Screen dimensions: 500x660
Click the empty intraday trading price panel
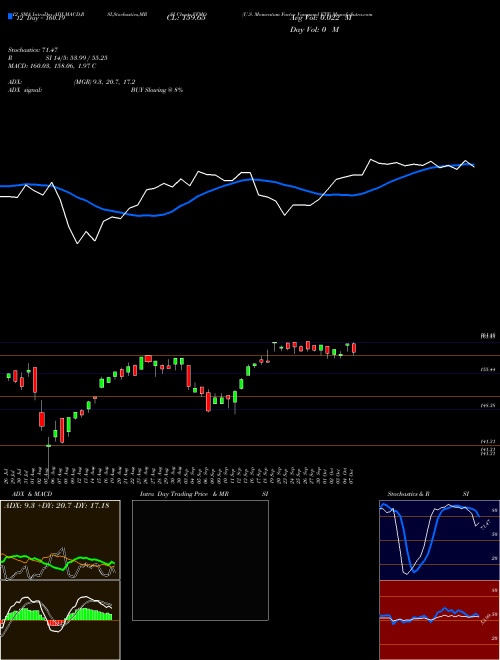coord(200,560)
